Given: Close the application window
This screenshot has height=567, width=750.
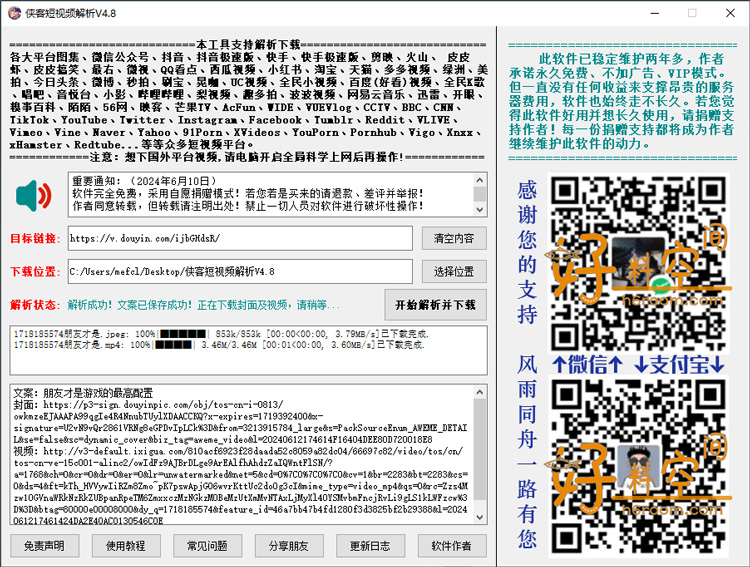Looking at the screenshot, I should point(730,13).
